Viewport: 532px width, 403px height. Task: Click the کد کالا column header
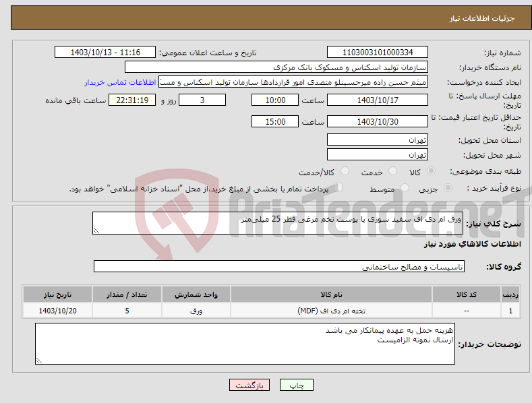[x=467, y=294]
